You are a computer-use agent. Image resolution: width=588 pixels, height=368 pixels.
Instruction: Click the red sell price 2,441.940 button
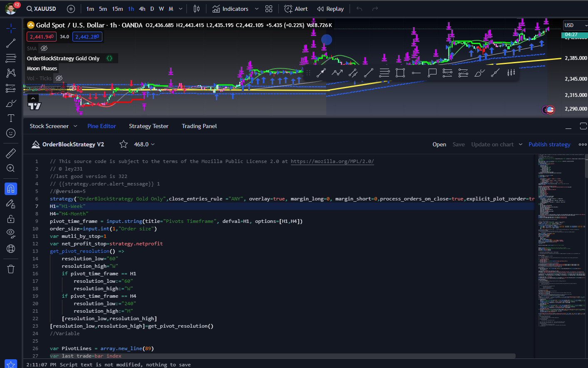(x=42, y=37)
